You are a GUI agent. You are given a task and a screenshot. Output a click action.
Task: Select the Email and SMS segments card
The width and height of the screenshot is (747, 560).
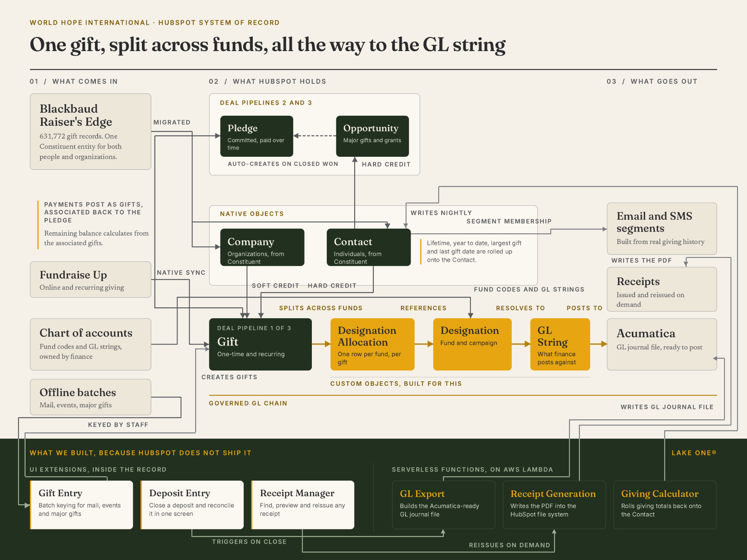click(662, 229)
